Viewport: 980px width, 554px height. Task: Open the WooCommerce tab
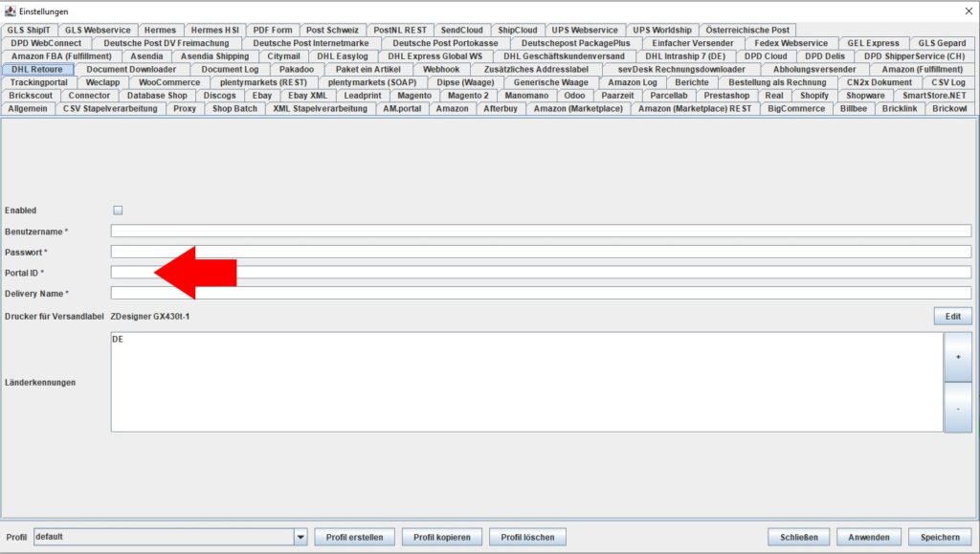(x=169, y=82)
